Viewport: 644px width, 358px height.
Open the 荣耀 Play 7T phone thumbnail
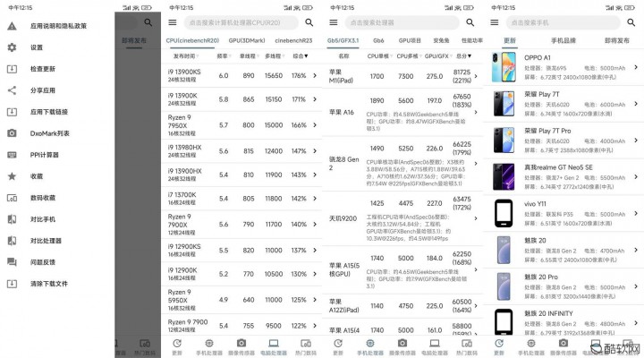pos(504,104)
